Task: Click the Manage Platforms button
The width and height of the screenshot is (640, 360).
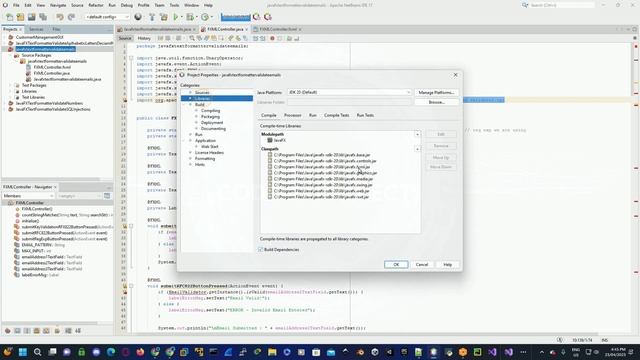Action: click(x=436, y=93)
